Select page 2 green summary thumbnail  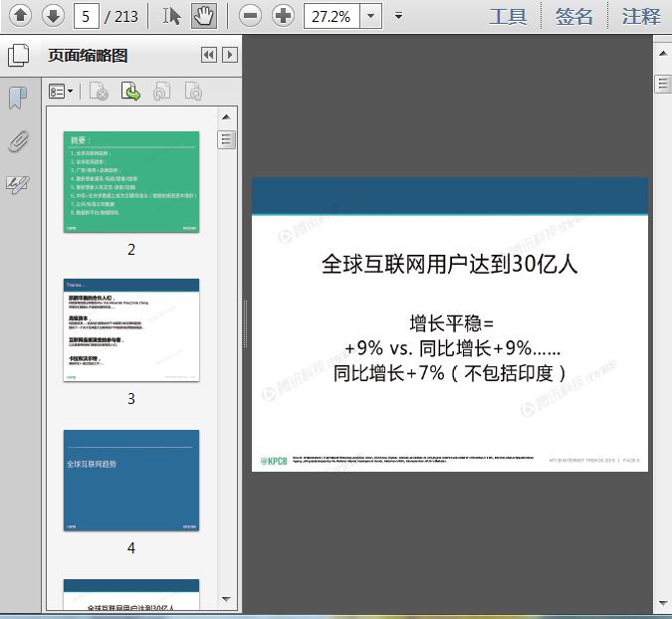(x=131, y=182)
